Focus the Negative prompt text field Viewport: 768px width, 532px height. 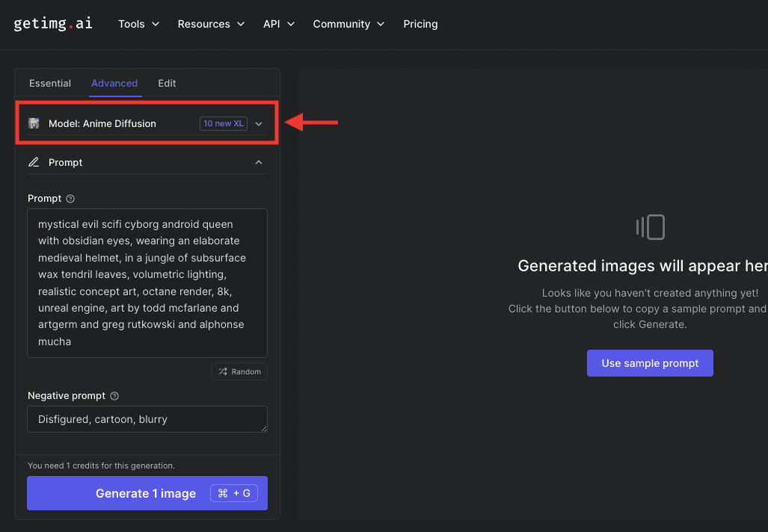click(147, 419)
